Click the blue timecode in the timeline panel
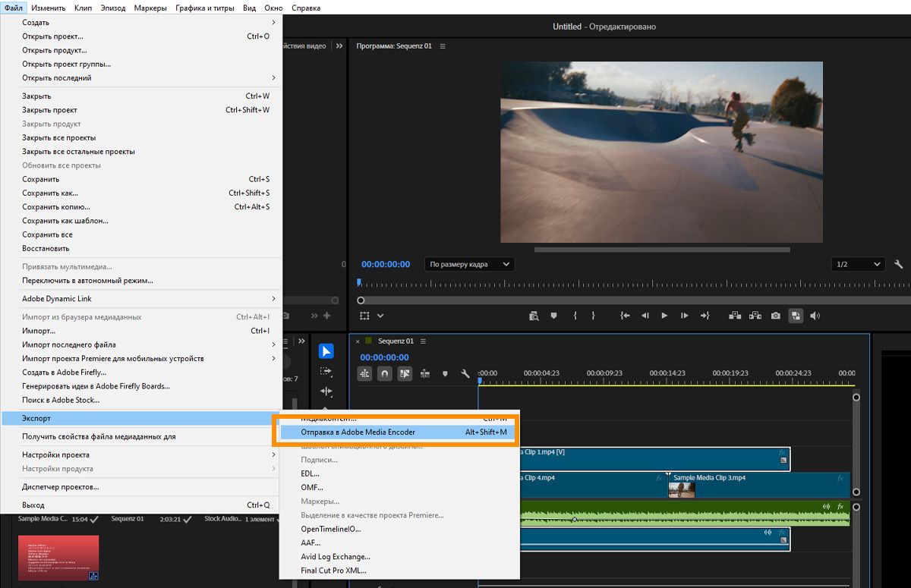Screen dimensions: 911x588 click(x=384, y=357)
